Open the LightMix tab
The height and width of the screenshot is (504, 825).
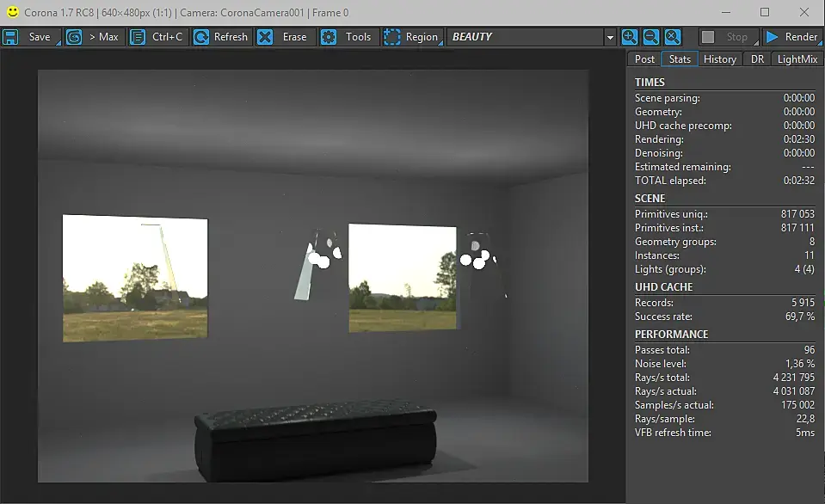point(797,59)
